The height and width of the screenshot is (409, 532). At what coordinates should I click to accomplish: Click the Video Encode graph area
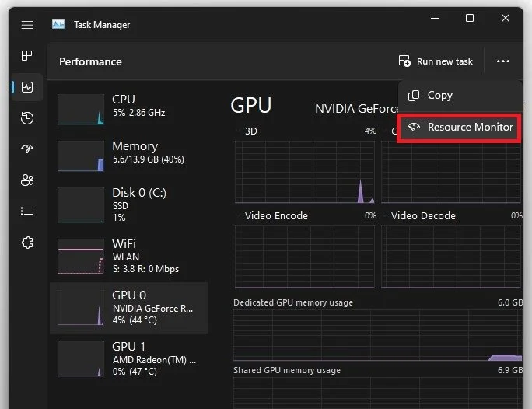click(x=305, y=257)
